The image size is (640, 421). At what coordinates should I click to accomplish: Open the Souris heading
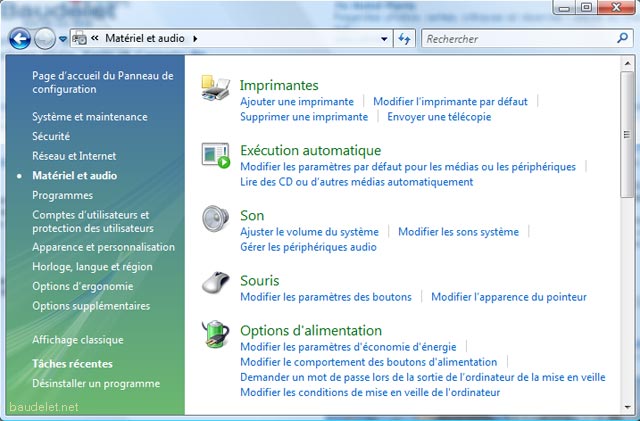click(x=260, y=281)
